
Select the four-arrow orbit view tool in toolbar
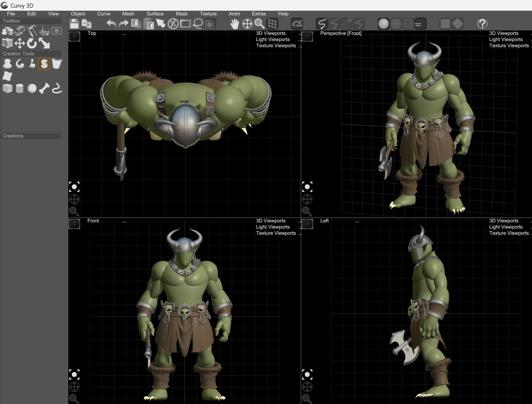247,24
